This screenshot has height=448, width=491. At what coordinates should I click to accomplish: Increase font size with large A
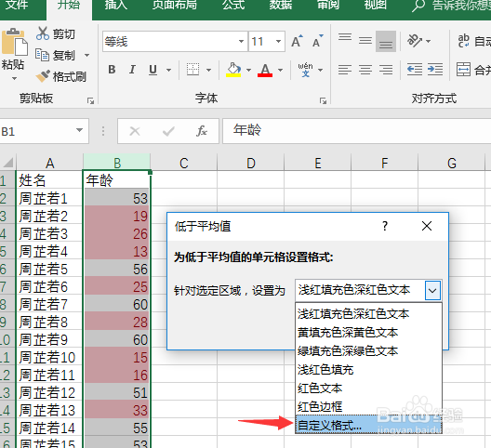coord(297,41)
